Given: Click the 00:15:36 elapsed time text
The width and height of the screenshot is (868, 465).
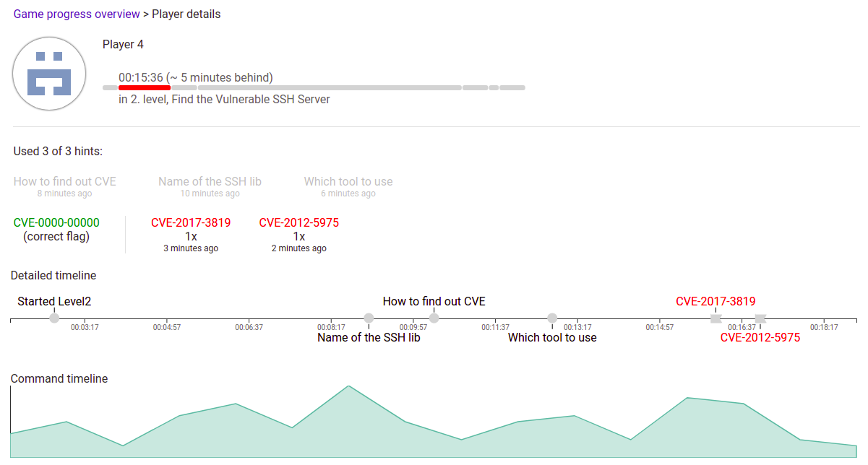Looking at the screenshot, I should point(141,77).
